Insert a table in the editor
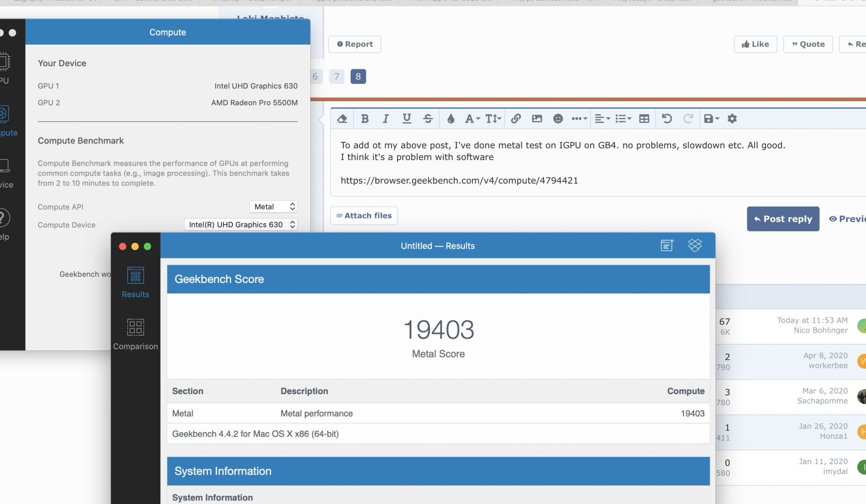This screenshot has height=504, width=866. tap(644, 119)
